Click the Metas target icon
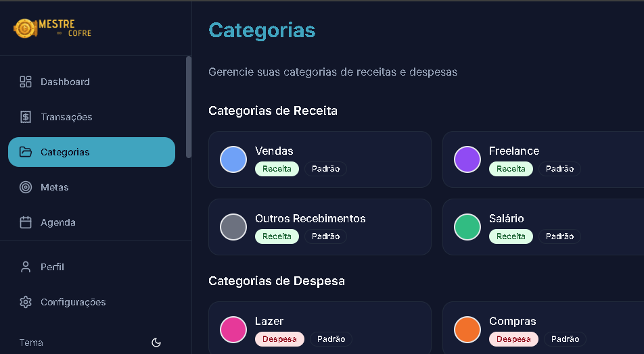 pyautogui.click(x=26, y=187)
